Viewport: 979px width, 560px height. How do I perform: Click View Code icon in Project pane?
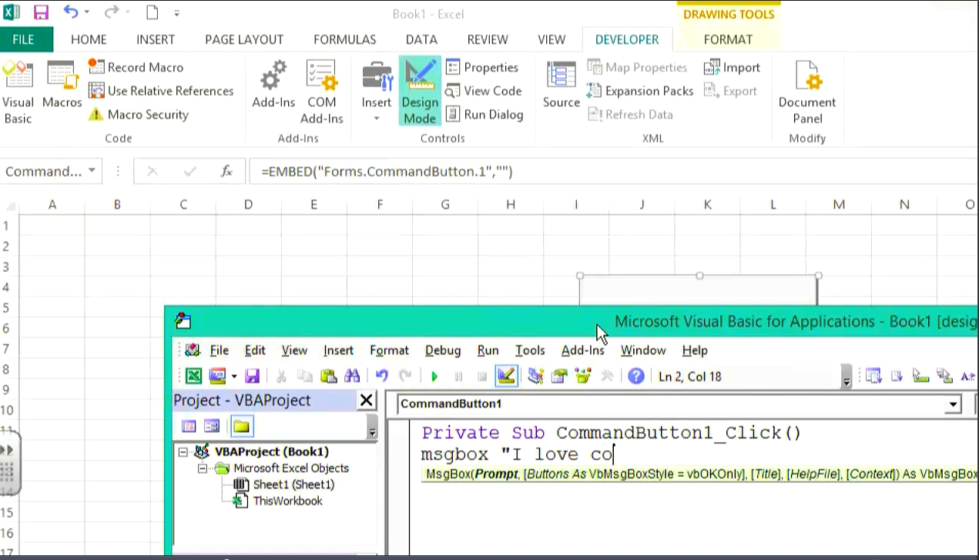tap(188, 426)
